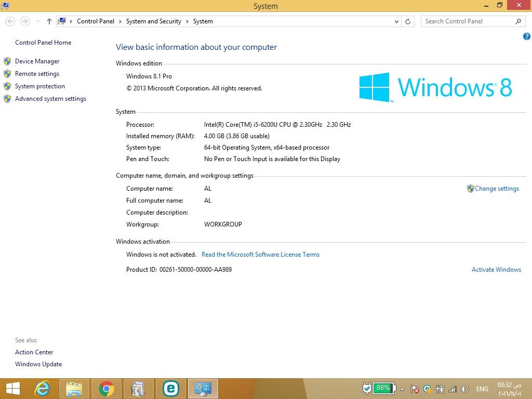Select the System breadcrumb
This screenshot has height=399, width=532.
pyautogui.click(x=203, y=21)
